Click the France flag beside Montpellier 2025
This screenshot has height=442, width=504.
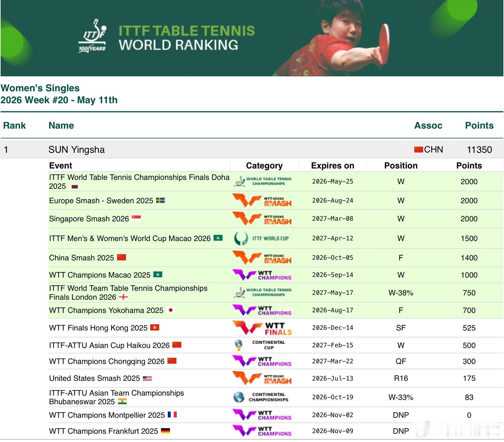point(172,415)
